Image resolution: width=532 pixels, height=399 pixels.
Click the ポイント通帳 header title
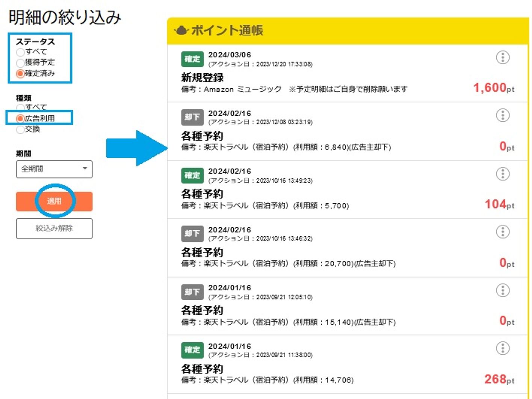(227, 30)
